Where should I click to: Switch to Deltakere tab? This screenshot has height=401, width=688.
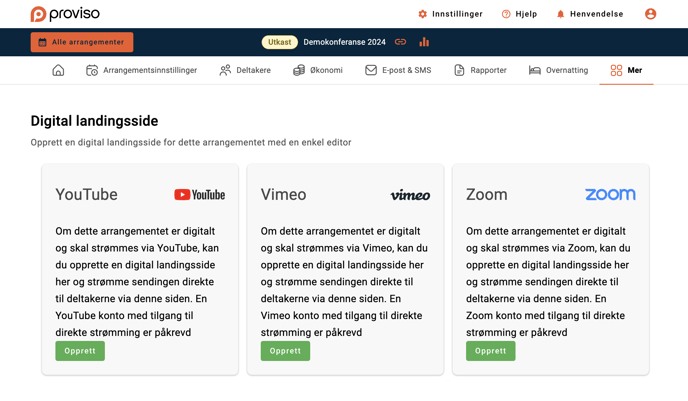[245, 70]
